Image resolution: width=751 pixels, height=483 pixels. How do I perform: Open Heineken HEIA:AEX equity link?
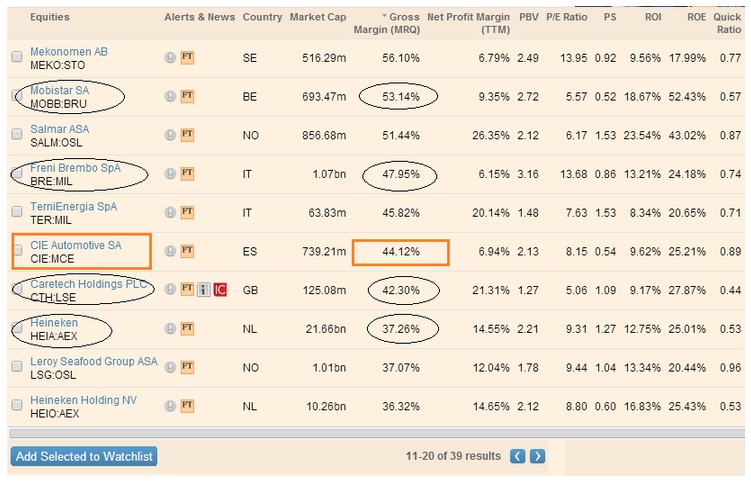point(54,322)
